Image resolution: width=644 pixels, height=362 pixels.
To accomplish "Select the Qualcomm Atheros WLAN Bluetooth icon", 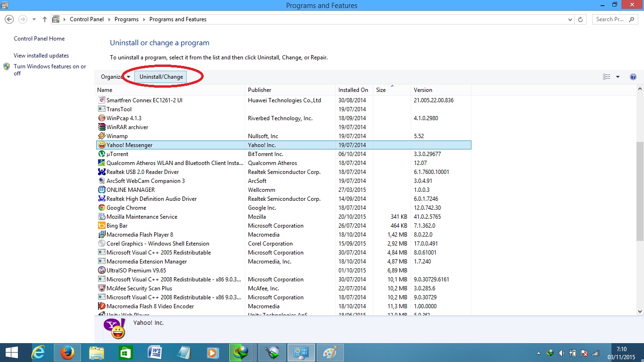I will [x=101, y=163].
